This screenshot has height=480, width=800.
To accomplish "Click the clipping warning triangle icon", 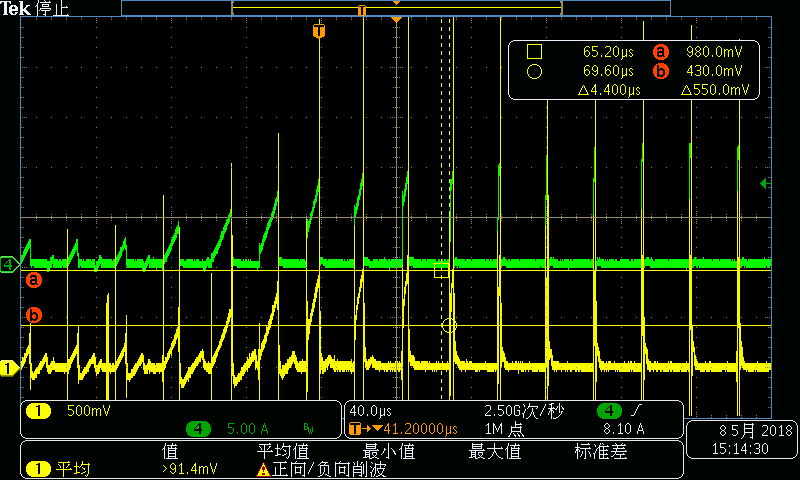I will (263, 470).
